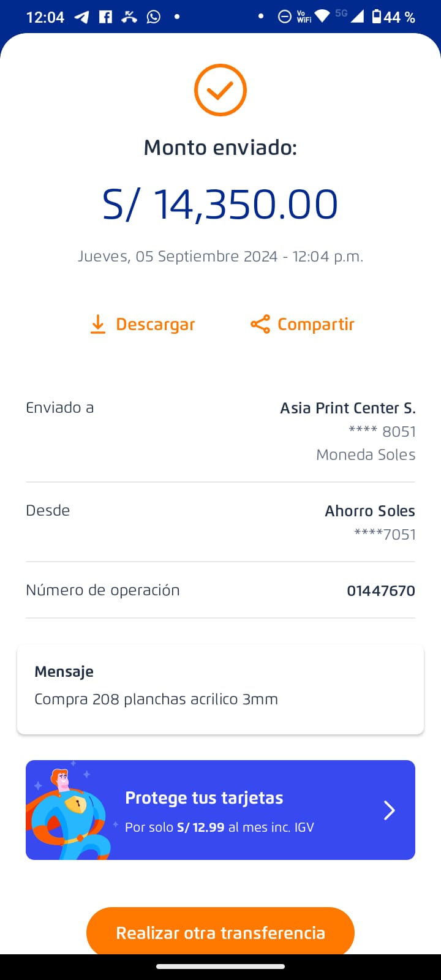Tap the missed call status icon
Viewport: 441px width, 980px height.
129,17
